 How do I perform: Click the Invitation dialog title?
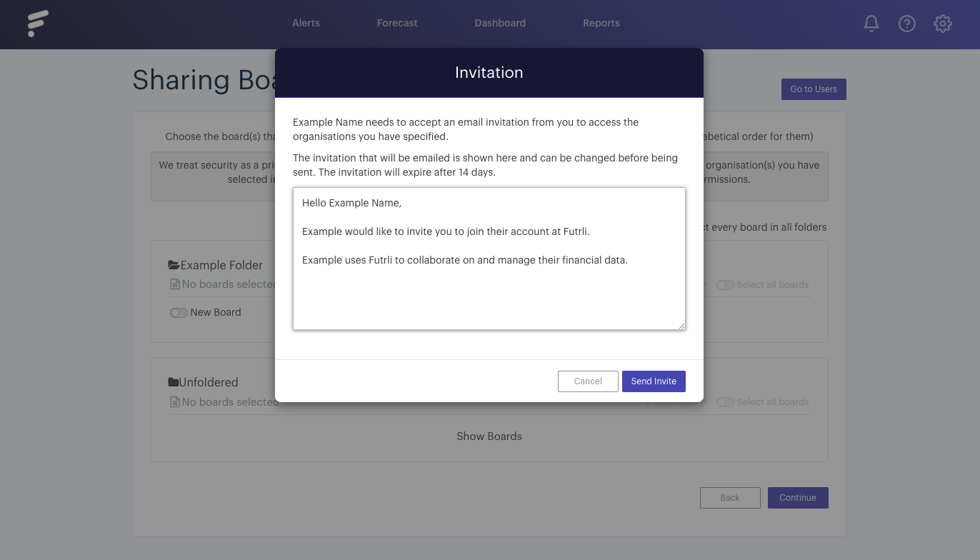tap(489, 72)
